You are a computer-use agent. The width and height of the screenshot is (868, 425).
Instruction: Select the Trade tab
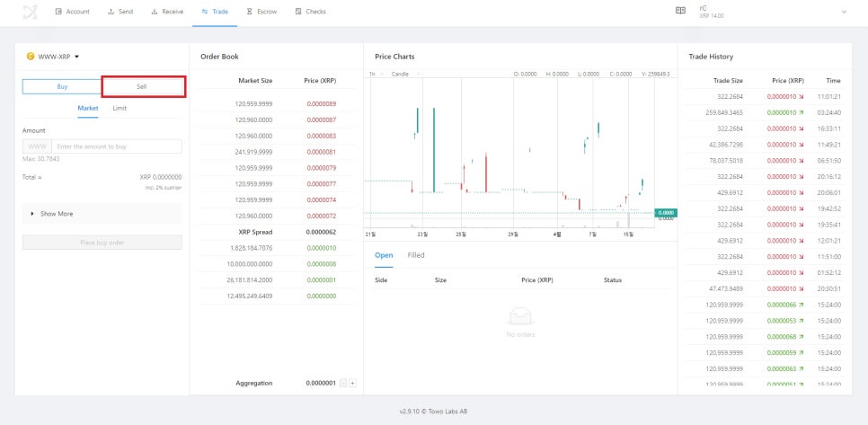click(215, 12)
